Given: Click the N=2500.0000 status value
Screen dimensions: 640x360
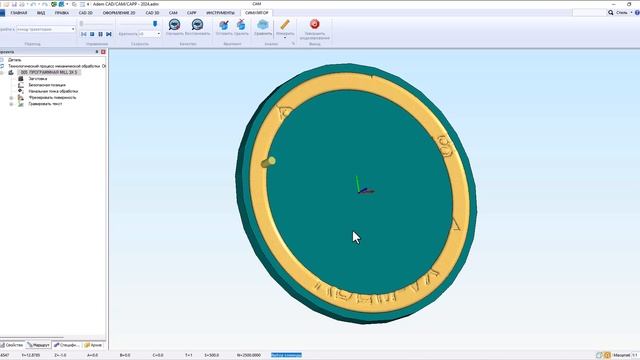Looking at the screenshot, I should [x=249, y=355].
